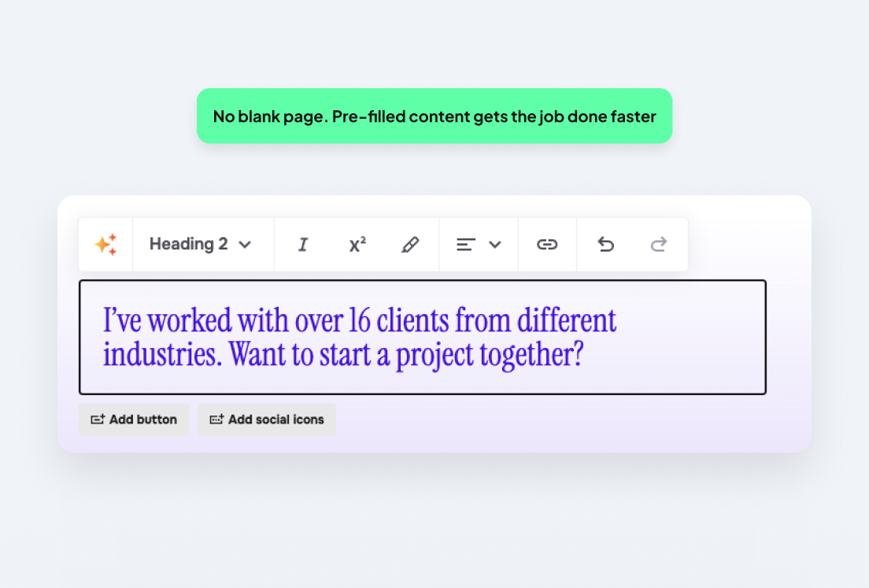Insert a link with the chain icon
The height and width of the screenshot is (588, 869).
click(x=547, y=244)
